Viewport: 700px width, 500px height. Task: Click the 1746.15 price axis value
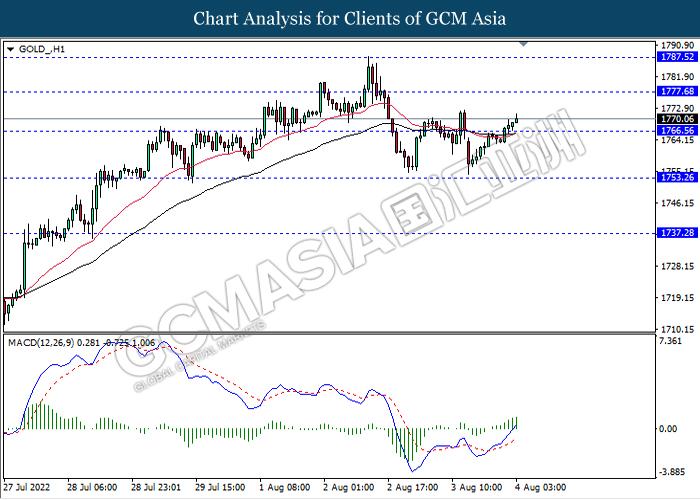pos(677,203)
